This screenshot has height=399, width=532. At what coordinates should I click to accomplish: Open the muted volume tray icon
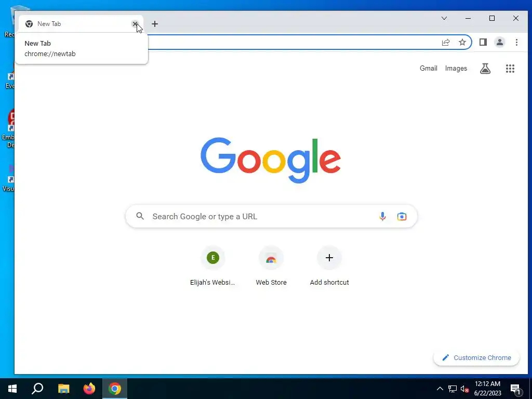[464, 389]
